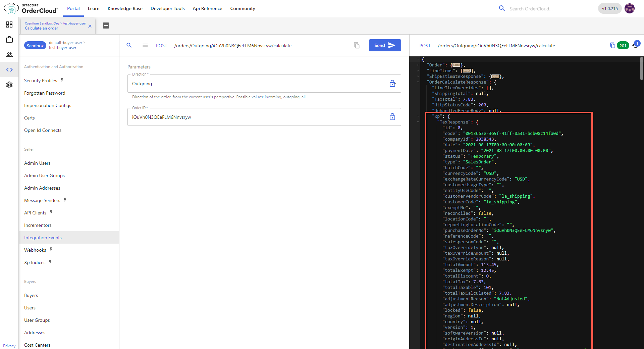This screenshot has height=349, width=644.
Task: Open the briefcase icon in left rail
Action: tap(9, 40)
